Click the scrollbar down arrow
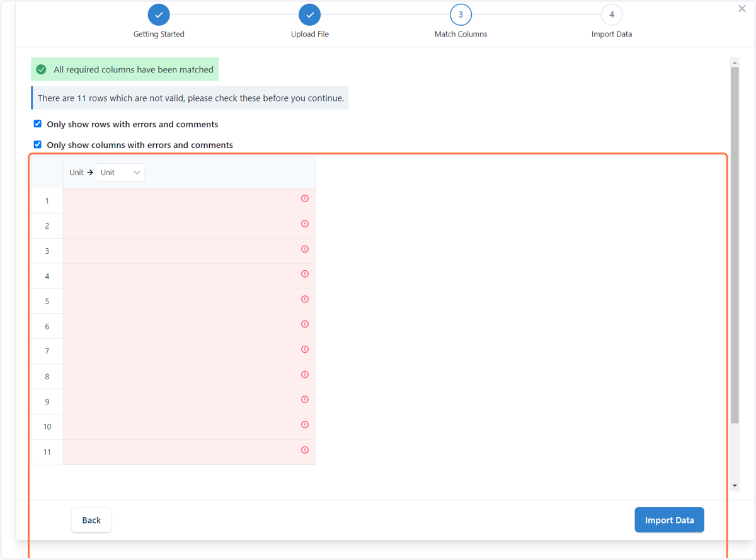The width and height of the screenshot is (756, 560). (x=735, y=486)
